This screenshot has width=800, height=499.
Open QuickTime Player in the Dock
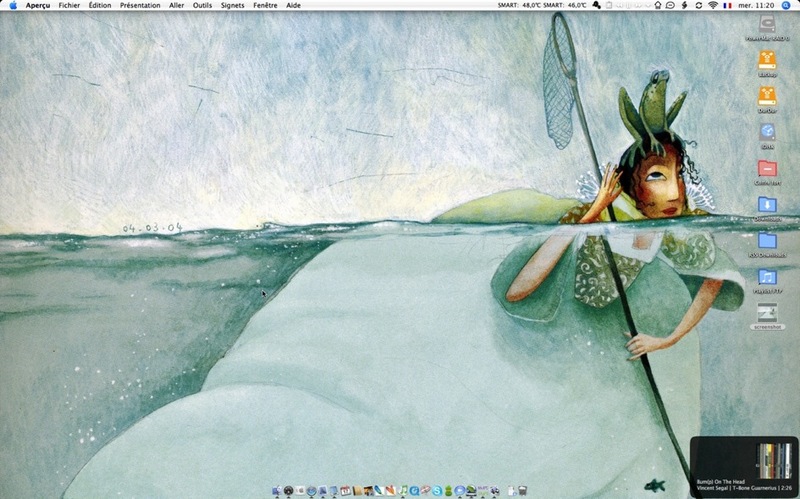coord(414,490)
